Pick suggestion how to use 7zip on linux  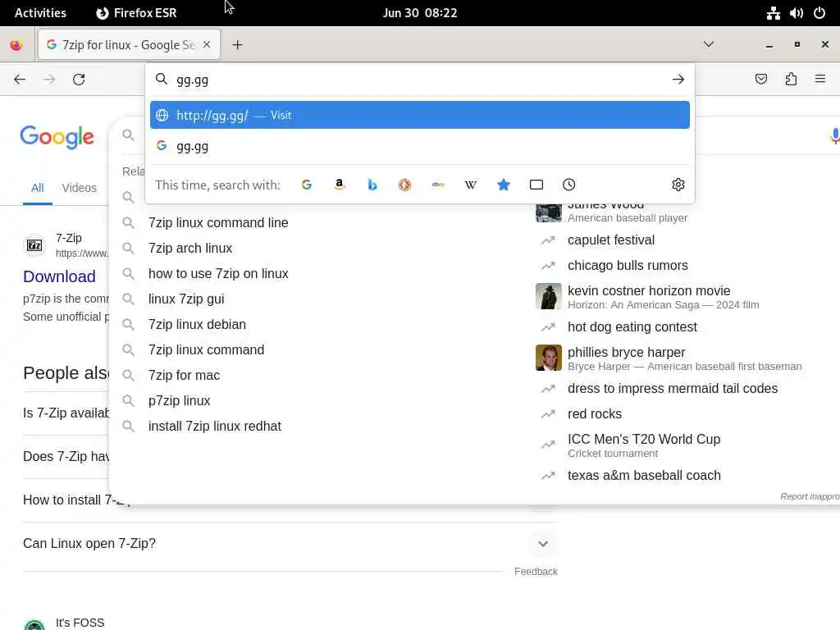(218, 274)
